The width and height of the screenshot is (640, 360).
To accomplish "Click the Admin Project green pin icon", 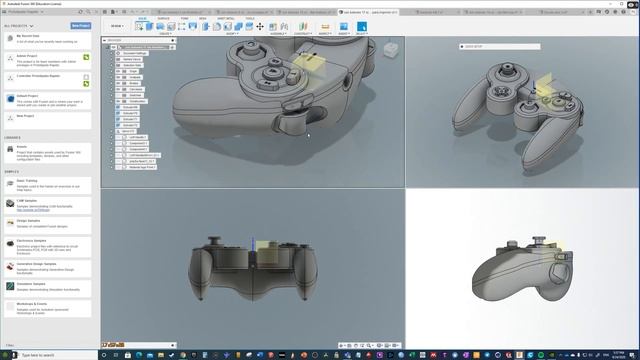I will point(86,58).
